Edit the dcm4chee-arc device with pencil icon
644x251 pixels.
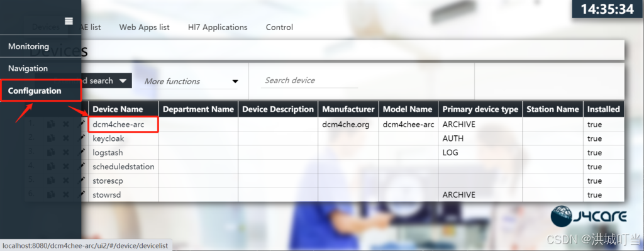coord(81,124)
